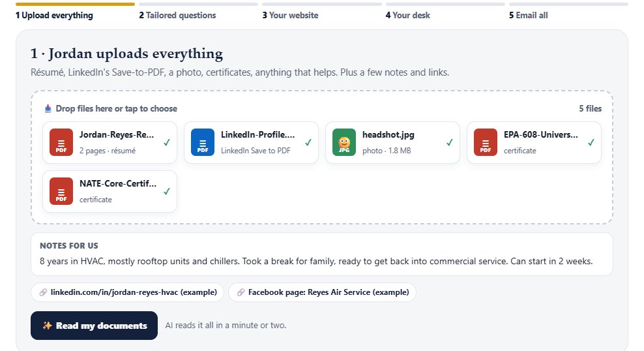Click the red PDF icon for Jordan-Reyes résumé
Screen dimensions: 644x351
pos(61,142)
